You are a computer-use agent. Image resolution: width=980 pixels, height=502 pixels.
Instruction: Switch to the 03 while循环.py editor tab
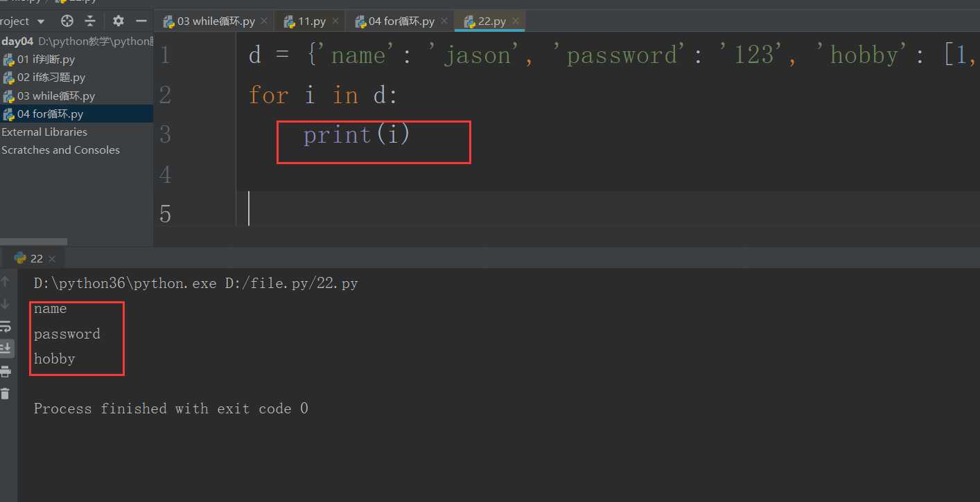[216, 21]
